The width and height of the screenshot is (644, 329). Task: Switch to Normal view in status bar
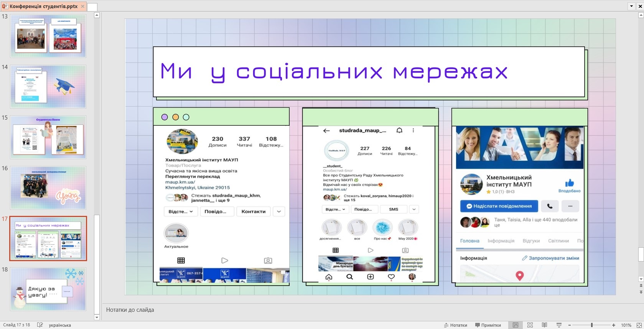click(x=516, y=325)
